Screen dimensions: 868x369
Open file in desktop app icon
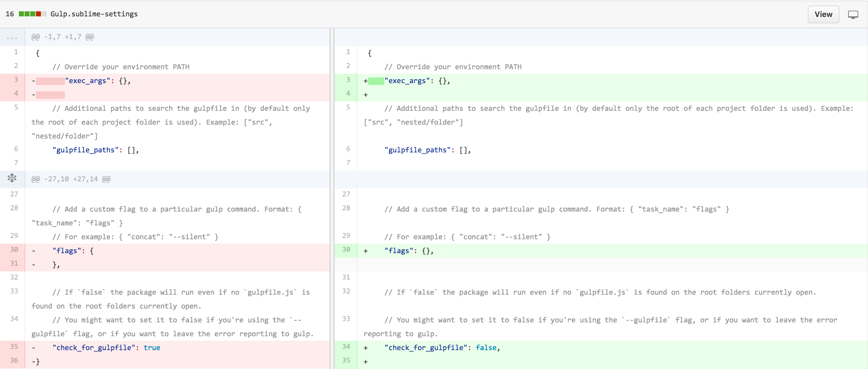[853, 14]
